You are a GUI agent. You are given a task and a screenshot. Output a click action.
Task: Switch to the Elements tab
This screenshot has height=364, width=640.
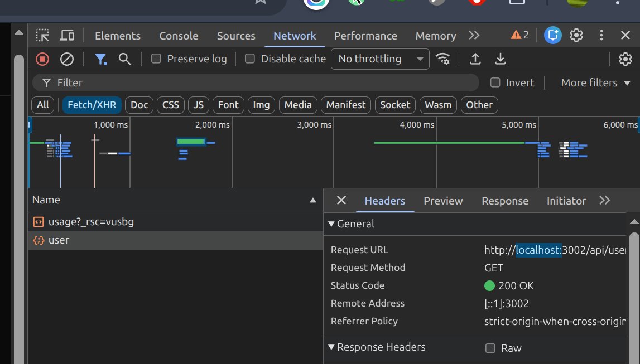pyautogui.click(x=118, y=36)
